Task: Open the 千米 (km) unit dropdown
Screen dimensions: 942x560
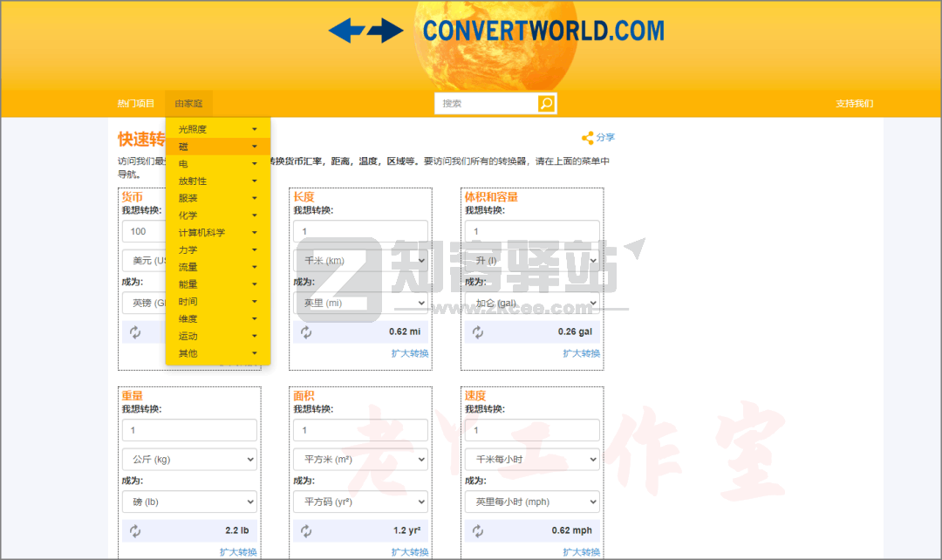Action: (x=360, y=260)
